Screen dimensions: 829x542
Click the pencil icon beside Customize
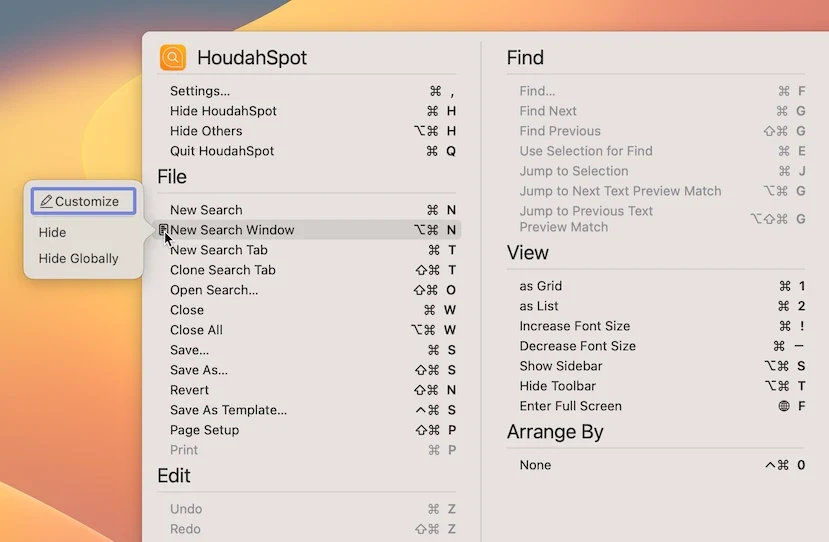(x=47, y=201)
